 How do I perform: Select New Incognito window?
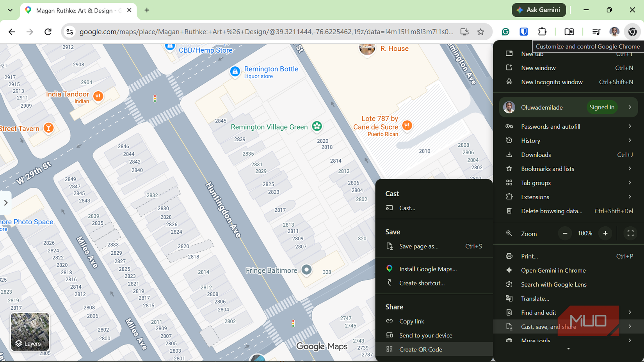568,82
